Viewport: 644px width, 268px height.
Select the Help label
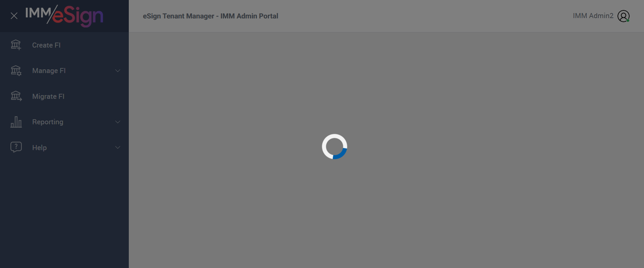(39, 147)
